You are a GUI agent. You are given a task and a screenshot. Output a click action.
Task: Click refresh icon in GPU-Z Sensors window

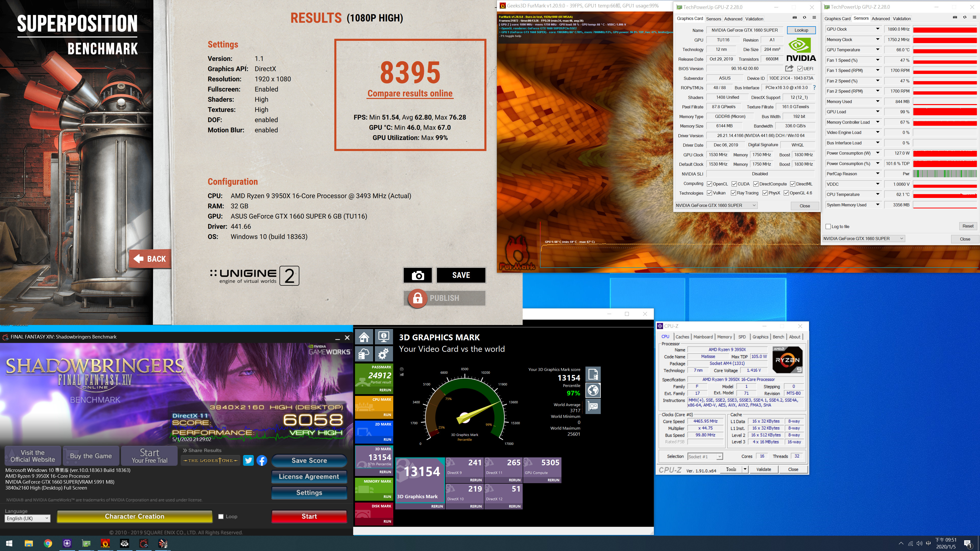[964, 17]
